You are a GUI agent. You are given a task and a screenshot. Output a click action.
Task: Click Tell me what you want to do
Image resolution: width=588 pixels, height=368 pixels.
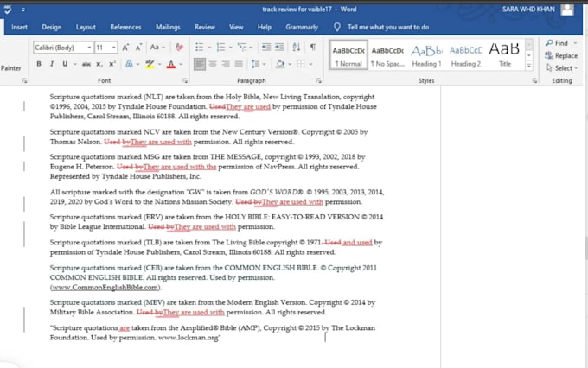(x=387, y=27)
